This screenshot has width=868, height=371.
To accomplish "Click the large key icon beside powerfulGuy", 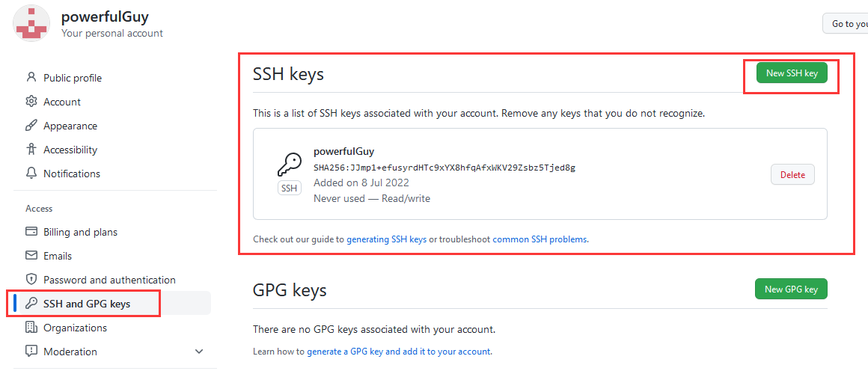I will click(289, 165).
